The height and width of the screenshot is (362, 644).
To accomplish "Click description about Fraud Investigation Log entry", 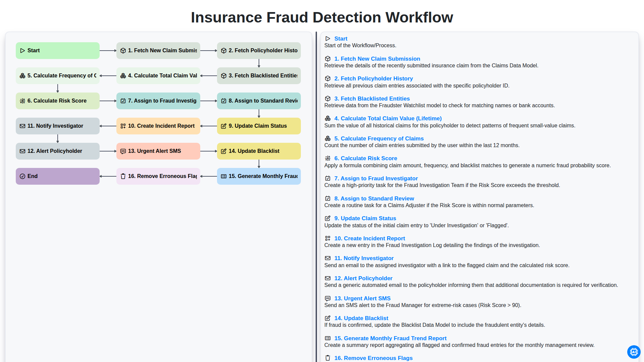I will click(x=432, y=245).
